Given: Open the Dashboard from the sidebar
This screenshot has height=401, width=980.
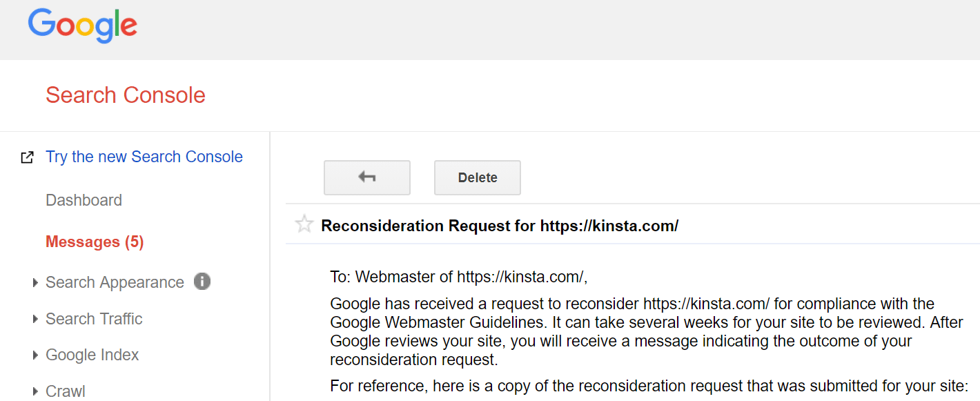Looking at the screenshot, I should [84, 199].
